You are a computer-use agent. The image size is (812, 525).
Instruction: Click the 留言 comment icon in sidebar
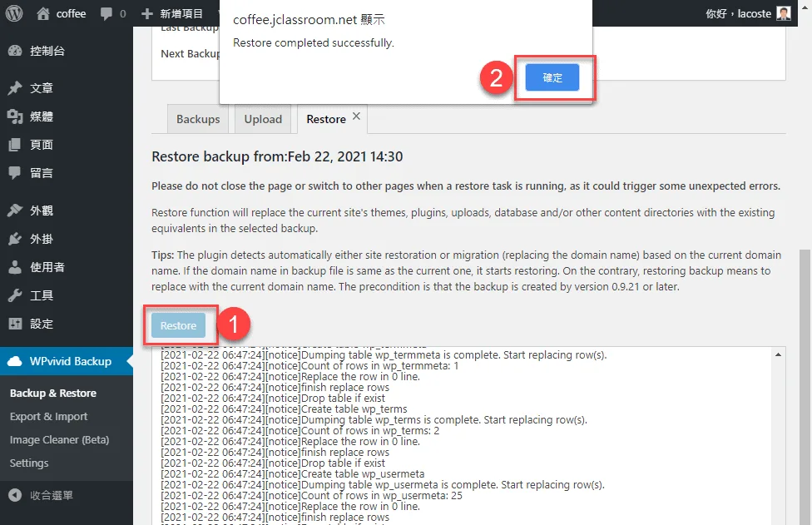coord(15,173)
